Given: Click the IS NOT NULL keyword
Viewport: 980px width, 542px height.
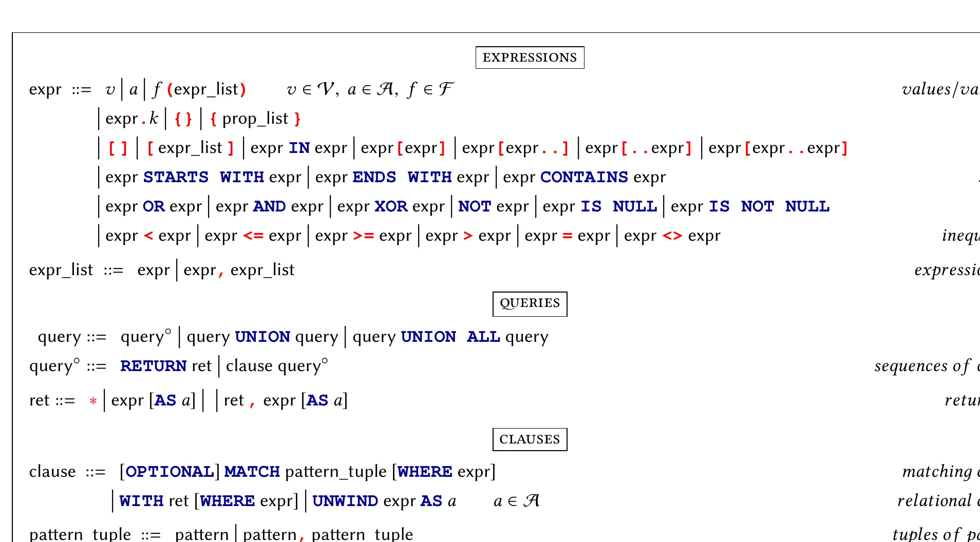Looking at the screenshot, I should click(x=769, y=206).
